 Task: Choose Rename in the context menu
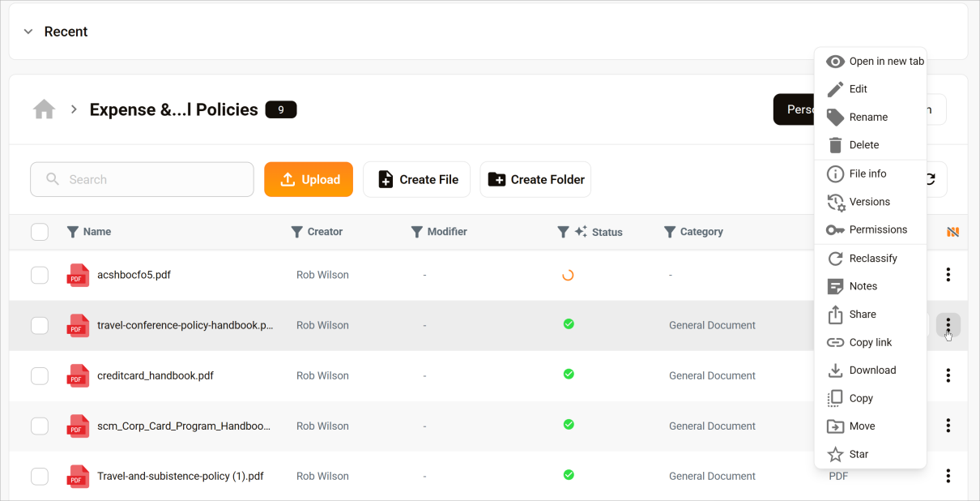click(x=871, y=117)
